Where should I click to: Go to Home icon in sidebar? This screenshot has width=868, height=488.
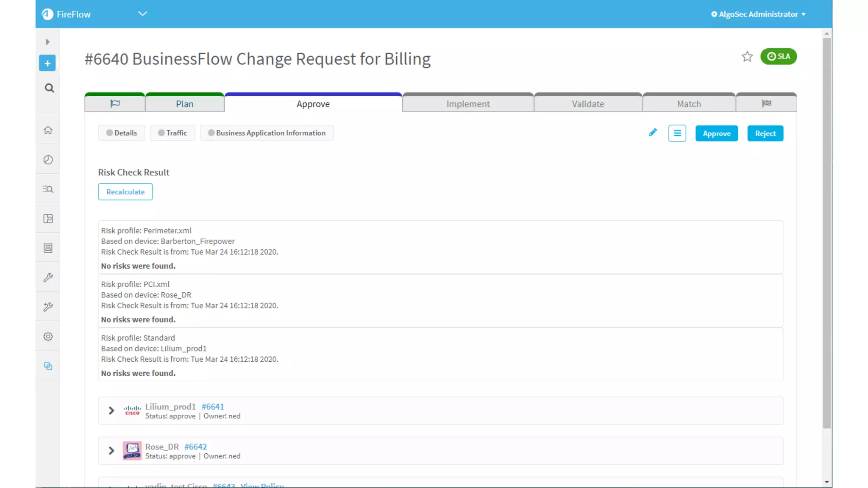pyautogui.click(x=48, y=130)
